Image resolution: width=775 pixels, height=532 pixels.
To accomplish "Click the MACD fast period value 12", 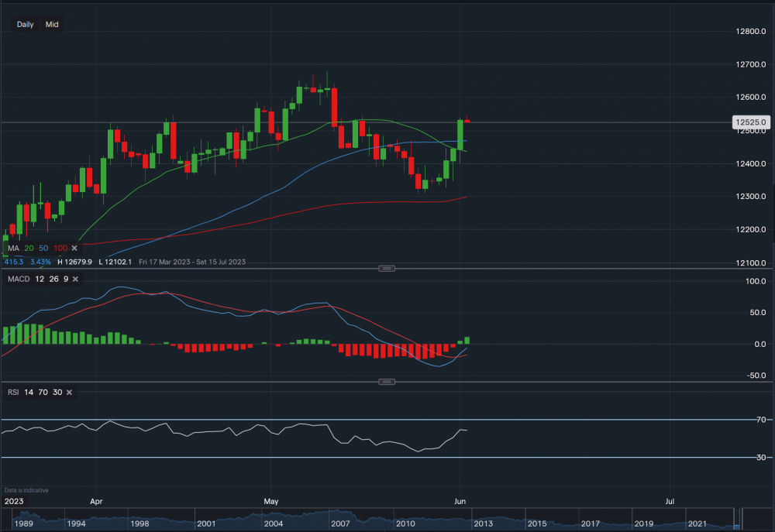I will coord(39,280).
